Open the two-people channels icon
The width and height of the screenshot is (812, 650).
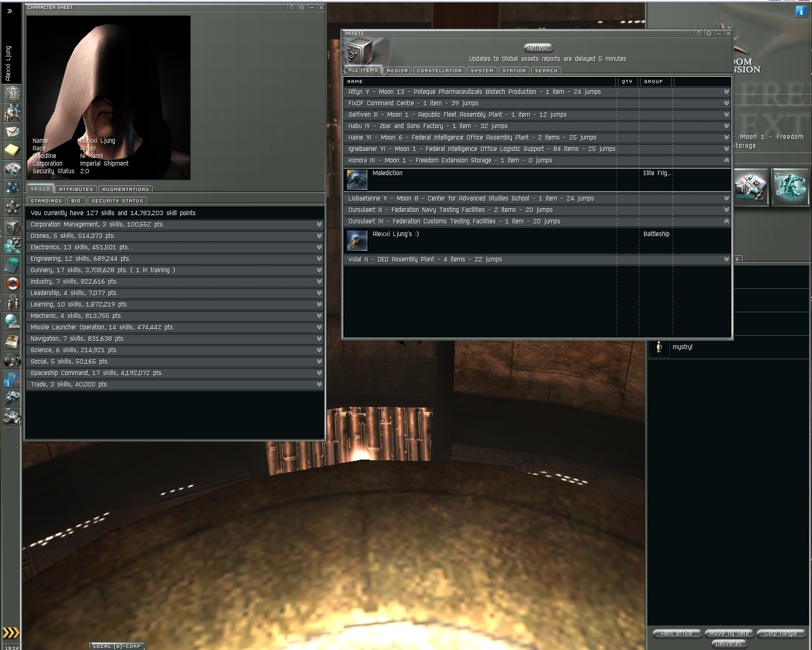[12, 303]
